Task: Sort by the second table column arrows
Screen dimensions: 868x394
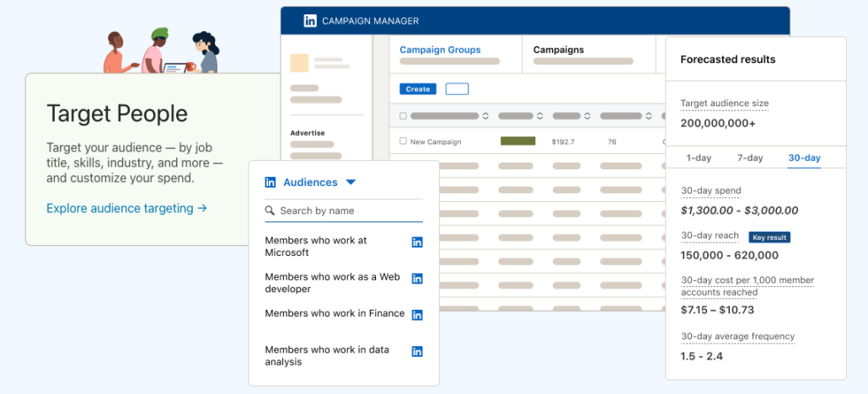Action: coord(540,116)
